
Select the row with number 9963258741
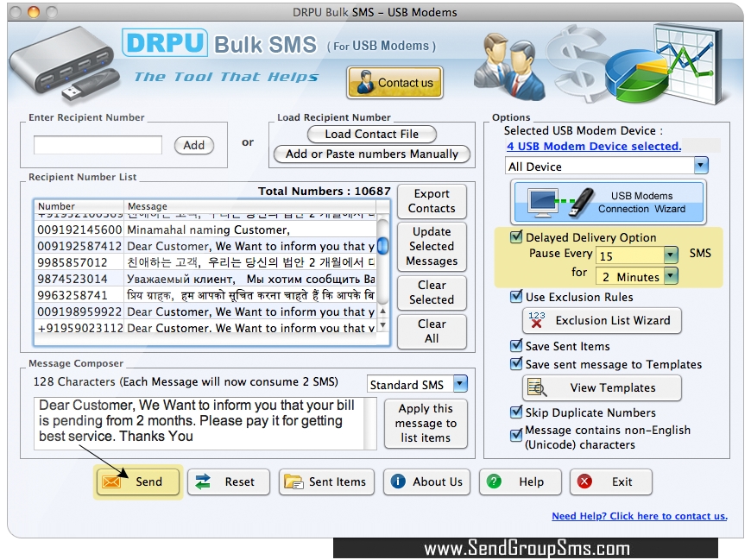point(206,295)
